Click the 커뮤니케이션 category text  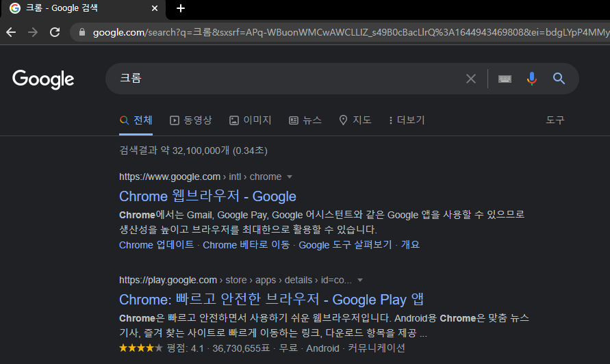pos(376,348)
